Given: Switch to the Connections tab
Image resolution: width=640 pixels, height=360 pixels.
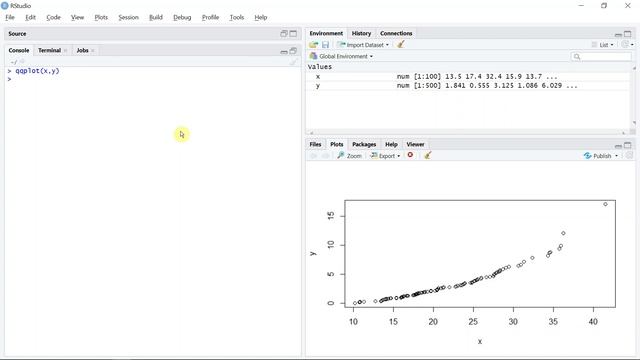Looking at the screenshot, I should tap(396, 33).
